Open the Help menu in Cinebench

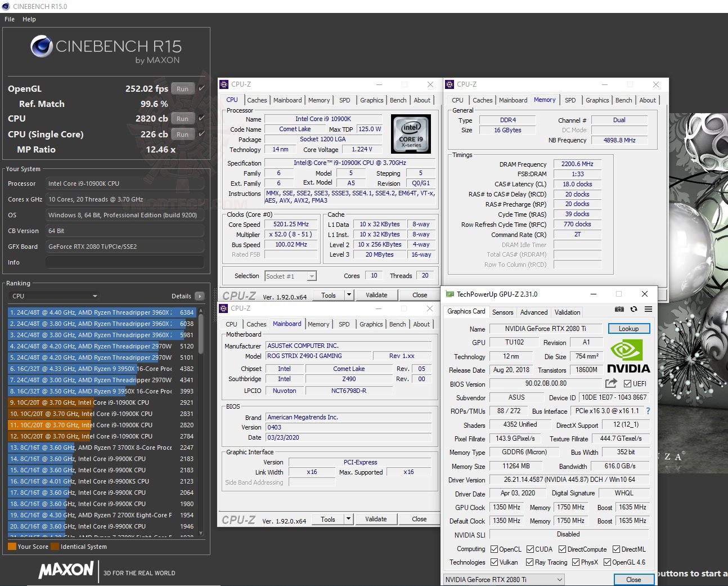29,19
